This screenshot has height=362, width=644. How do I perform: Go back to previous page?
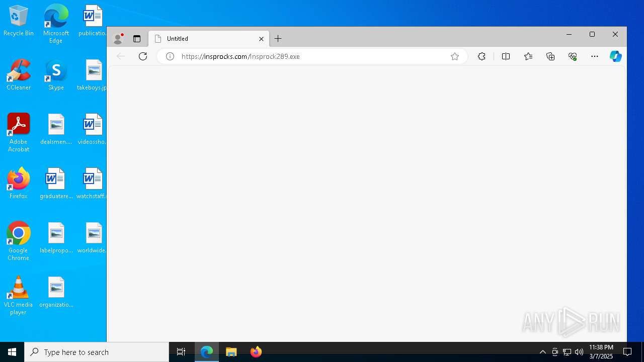(121, 56)
